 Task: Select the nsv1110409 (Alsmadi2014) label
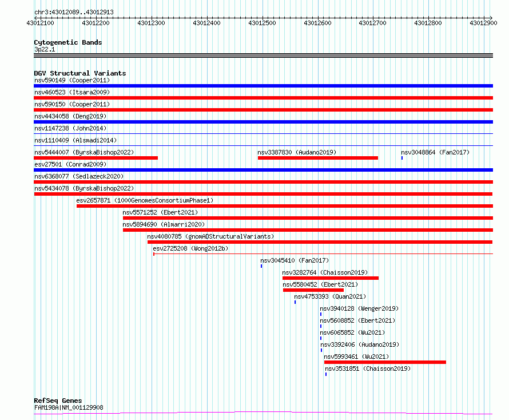pyautogui.click(x=75, y=140)
